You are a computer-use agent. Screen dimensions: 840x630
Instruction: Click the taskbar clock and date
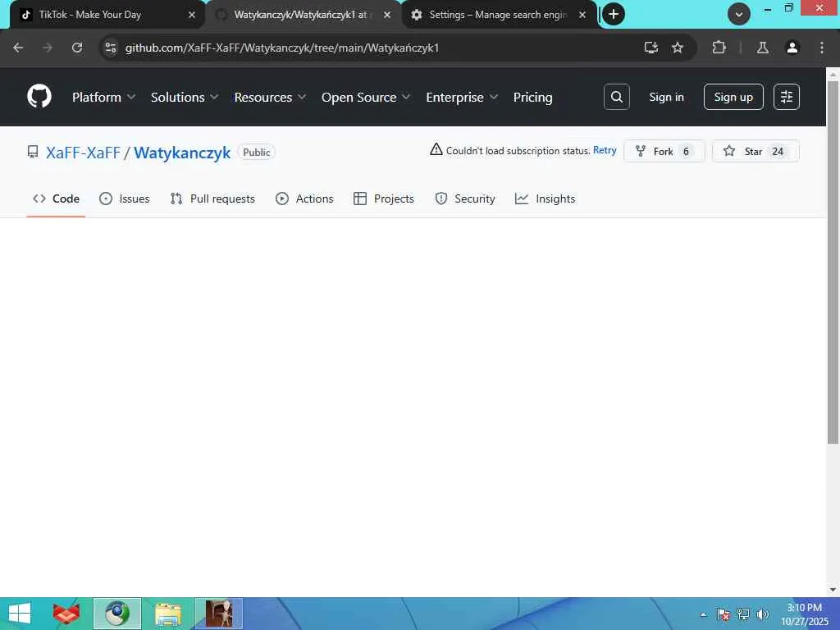pyautogui.click(x=804, y=614)
